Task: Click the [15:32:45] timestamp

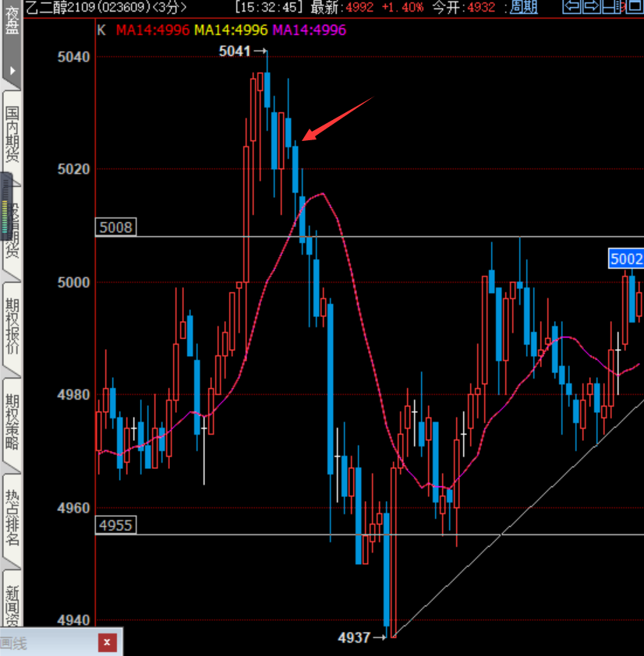Action: pos(269,7)
